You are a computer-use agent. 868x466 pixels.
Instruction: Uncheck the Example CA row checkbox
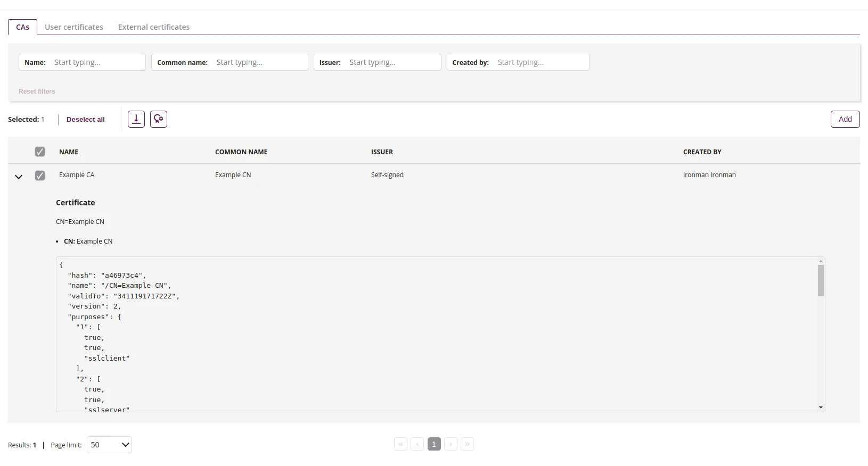coord(40,176)
